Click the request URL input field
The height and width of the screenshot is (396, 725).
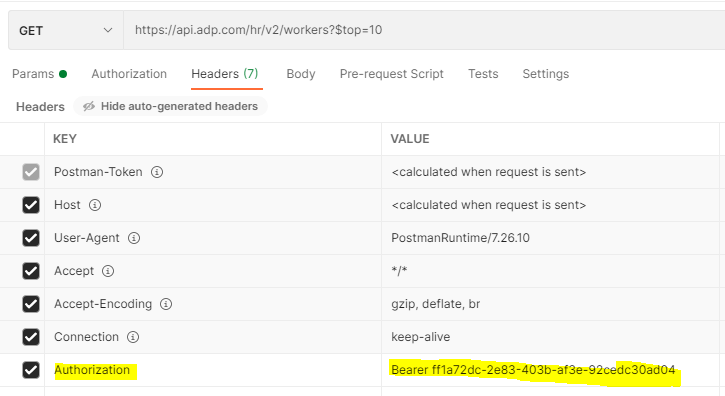point(424,31)
